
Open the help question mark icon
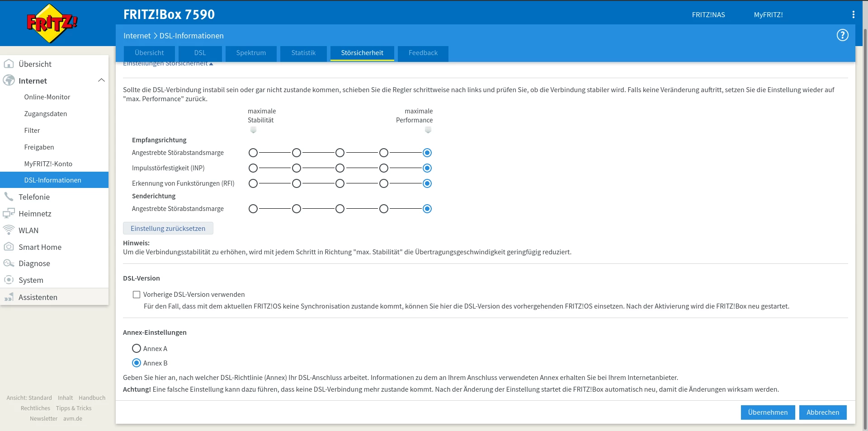[842, 35]
